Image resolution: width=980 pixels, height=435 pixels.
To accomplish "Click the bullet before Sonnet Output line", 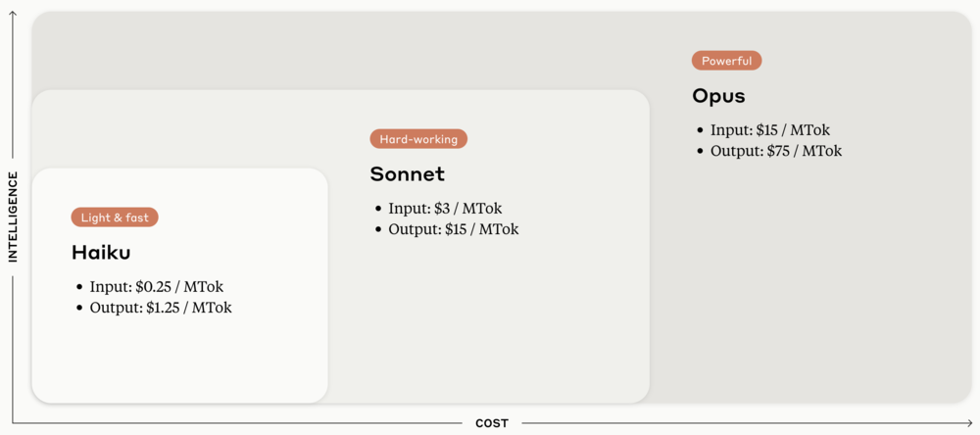I will pyautogui.click(x=378, y=229).
